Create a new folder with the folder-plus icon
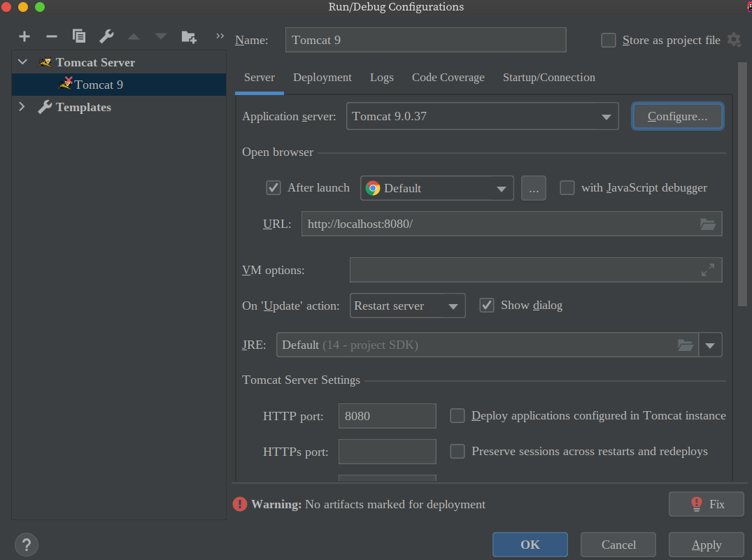The width and height of the screenshot is (752, 560). pyautogui.click(x=188, y=36)
